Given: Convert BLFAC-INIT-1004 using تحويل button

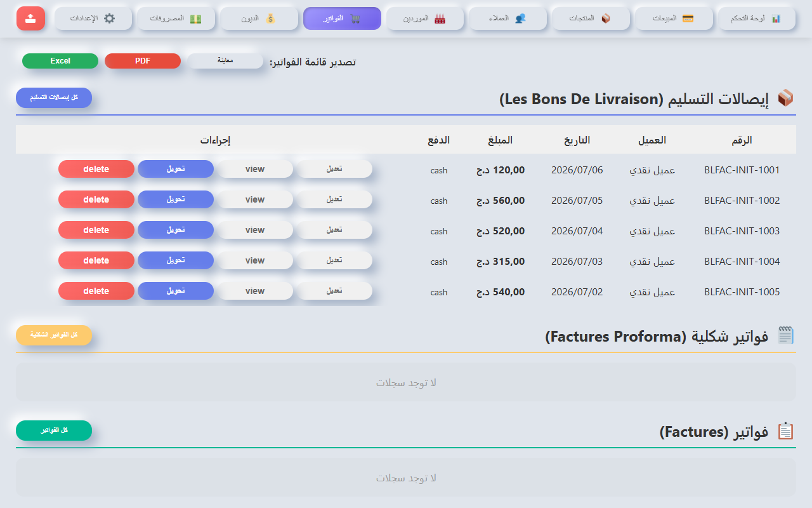Looking at the screenshot, I should tap(176, 260).
